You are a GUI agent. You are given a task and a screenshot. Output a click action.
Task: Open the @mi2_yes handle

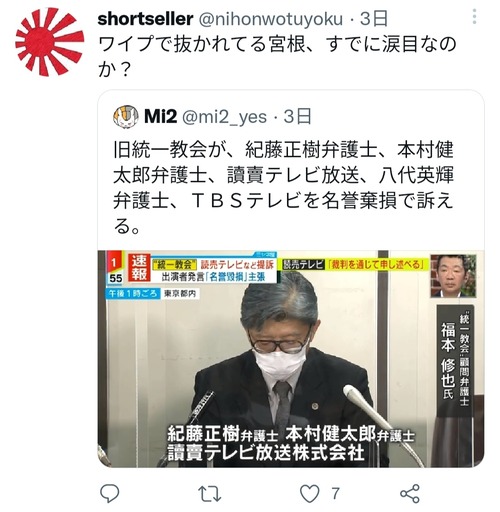coord(224,117)
